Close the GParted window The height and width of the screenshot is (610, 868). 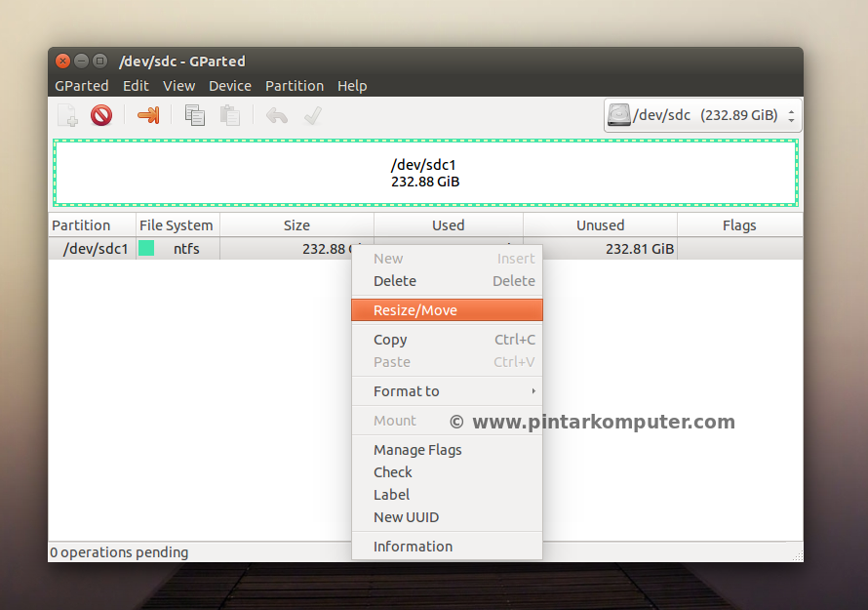(63, 61)
